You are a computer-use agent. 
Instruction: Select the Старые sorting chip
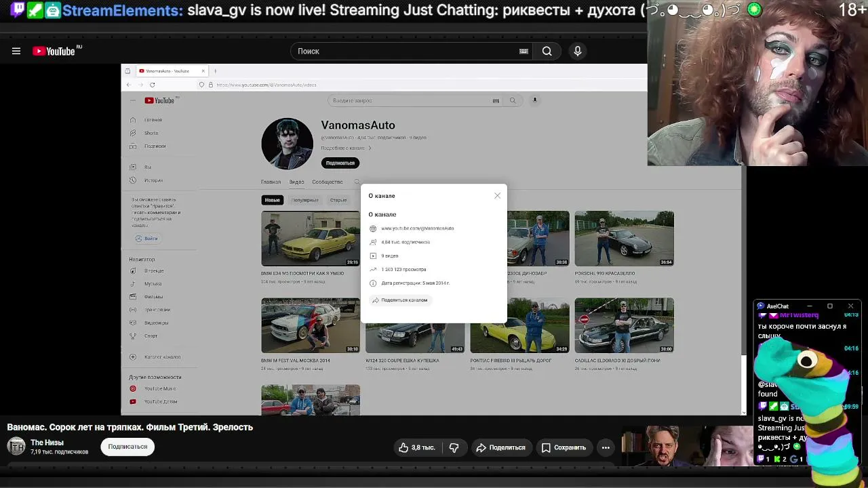click(x=338, y=200)
